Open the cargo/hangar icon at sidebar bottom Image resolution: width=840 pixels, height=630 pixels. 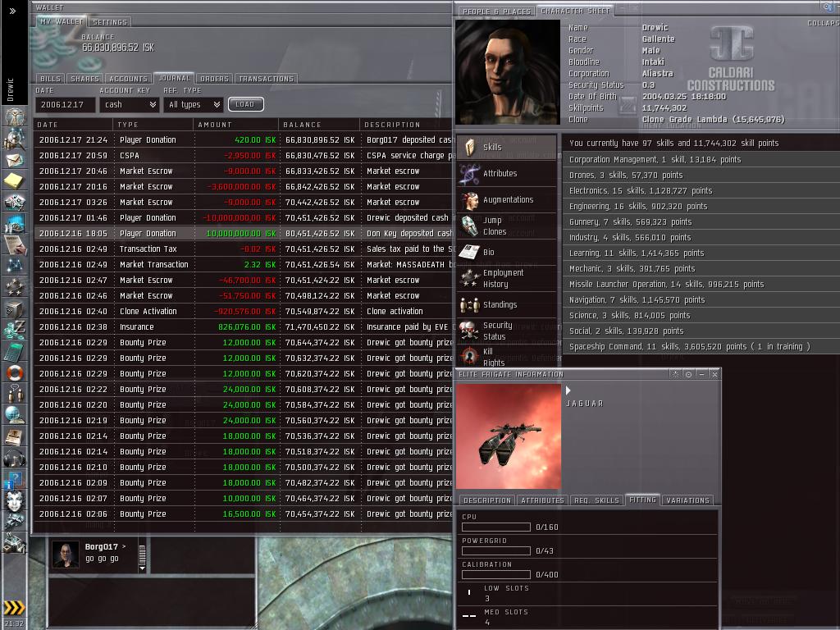coord(15,543)
